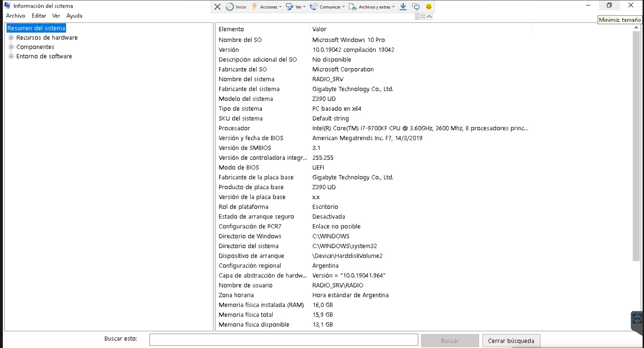
Task: Collapse the toolbar with the chevron arrow
Action: click(429, 16)
